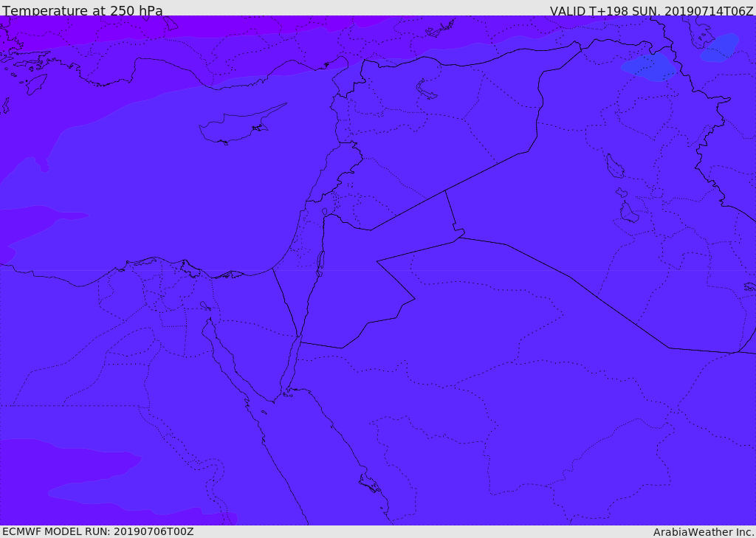Image resolution: width=756 pixels, height=538 pixels.
Task: Click the 'VALID T+198 SUN. 20190714T06Z' timestamp
Action: tap(651, 10)
